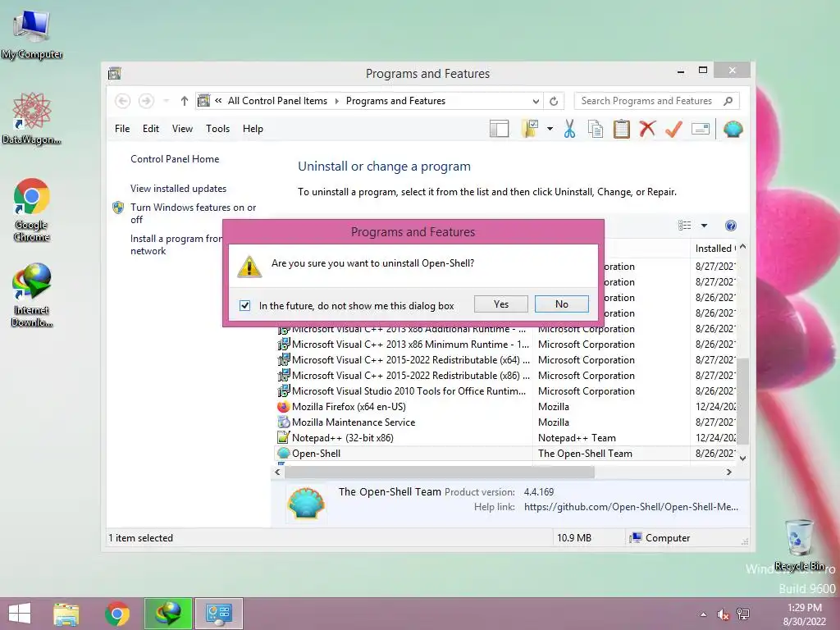Image resolution: width=840 pixels, height=630 pixels.
Task: Click the Start button on taskbar
Action: [20, 614]
